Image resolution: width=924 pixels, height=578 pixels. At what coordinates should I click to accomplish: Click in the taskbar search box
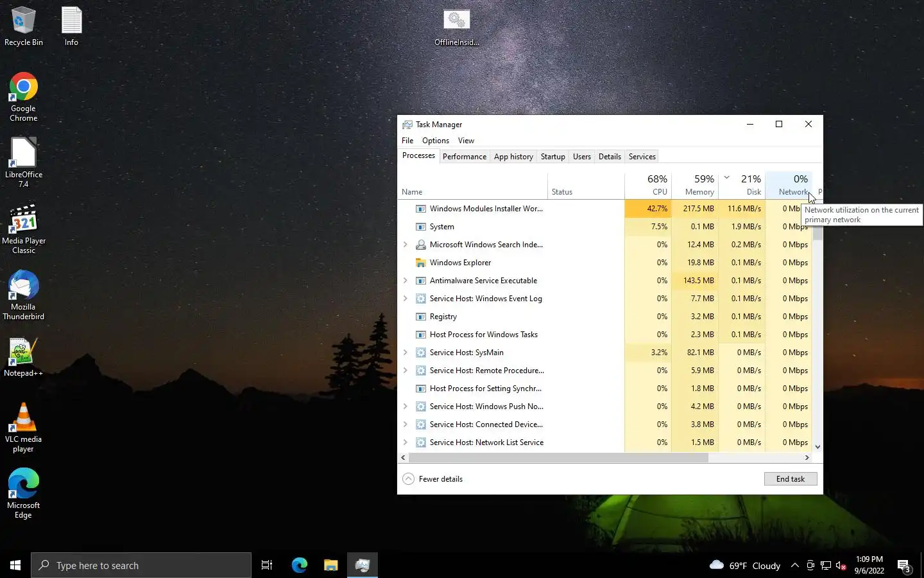click(141, 565)
